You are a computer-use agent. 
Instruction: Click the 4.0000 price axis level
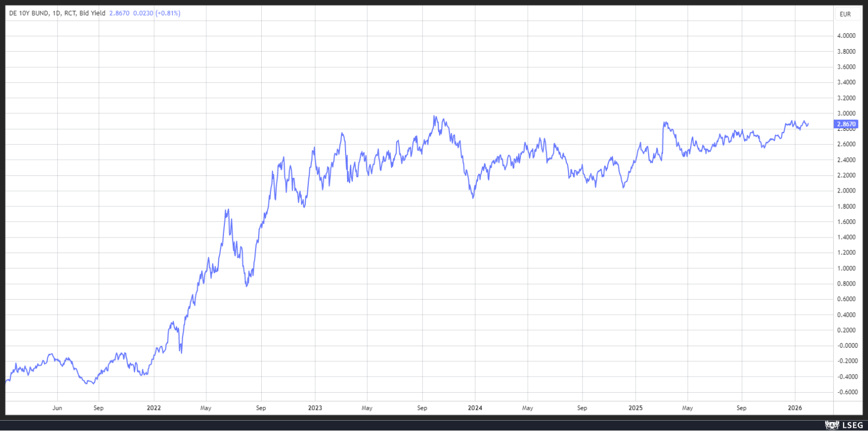click(x=846, y=36)
